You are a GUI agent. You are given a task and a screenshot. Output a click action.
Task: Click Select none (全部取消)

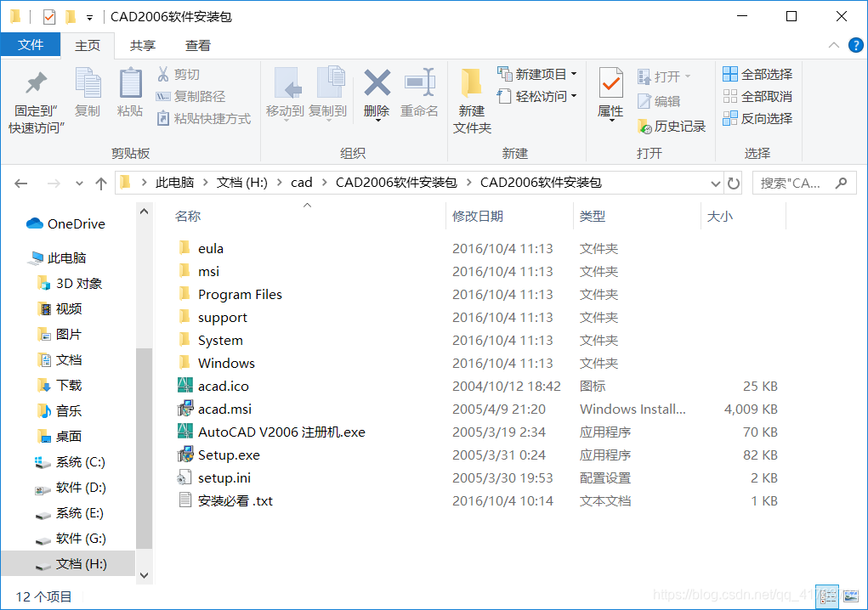pyautogui.click(x=757, y=97)
